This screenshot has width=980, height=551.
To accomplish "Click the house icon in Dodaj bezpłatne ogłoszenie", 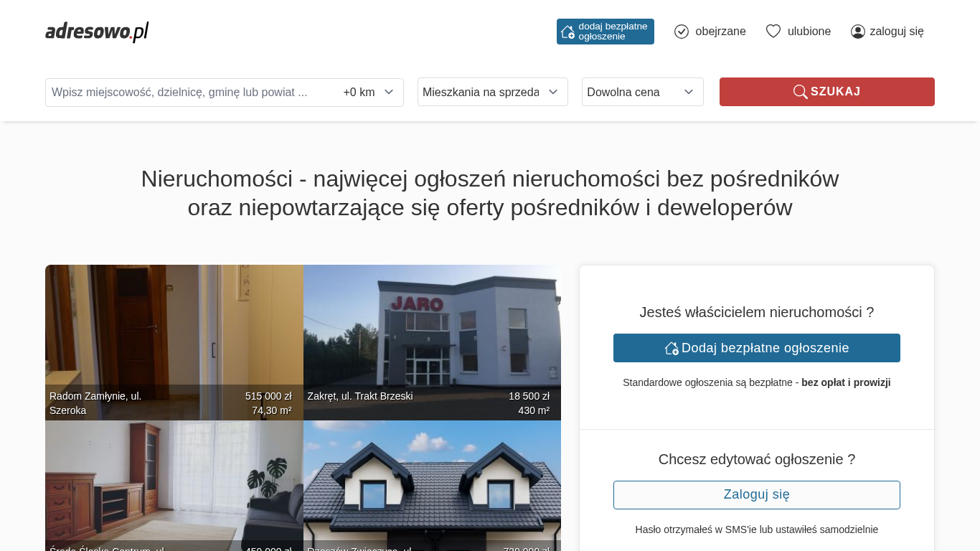I will 672,348.
